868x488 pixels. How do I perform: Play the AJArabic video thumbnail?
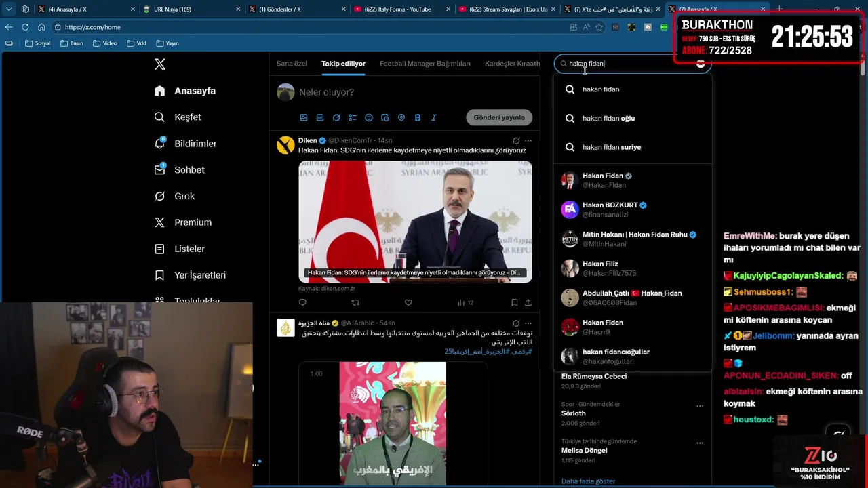coord(393,424)
